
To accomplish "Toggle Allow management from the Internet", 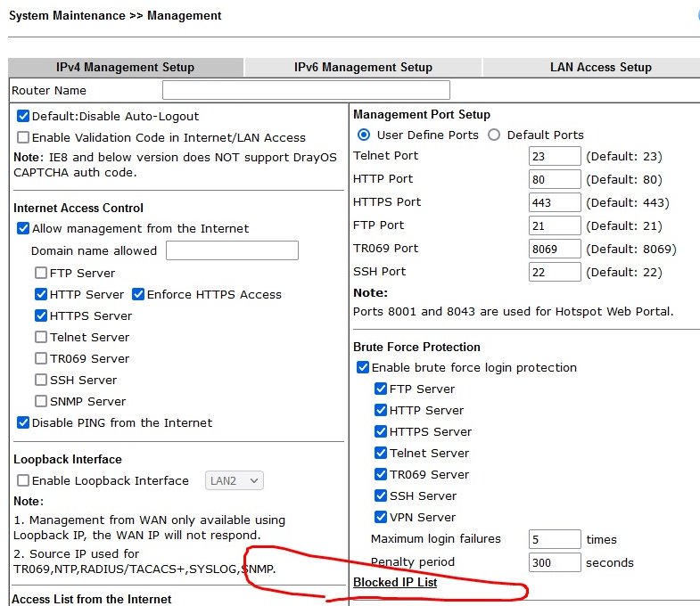I will click(23, 229).
